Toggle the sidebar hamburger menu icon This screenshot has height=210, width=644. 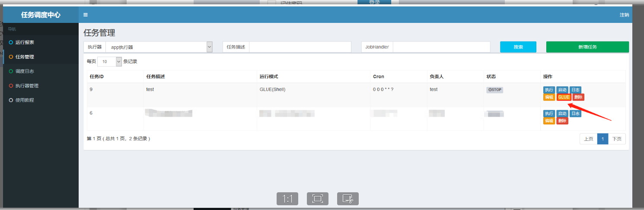point(86,15)
